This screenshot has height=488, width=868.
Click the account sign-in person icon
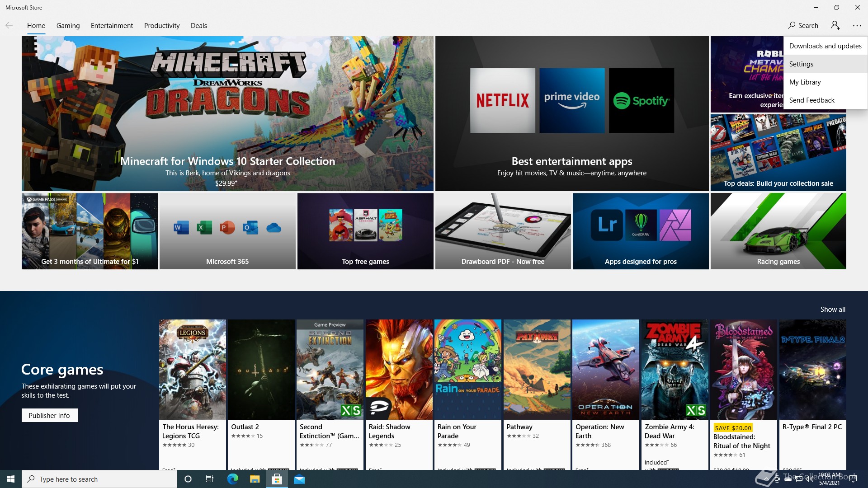[835, 26]
